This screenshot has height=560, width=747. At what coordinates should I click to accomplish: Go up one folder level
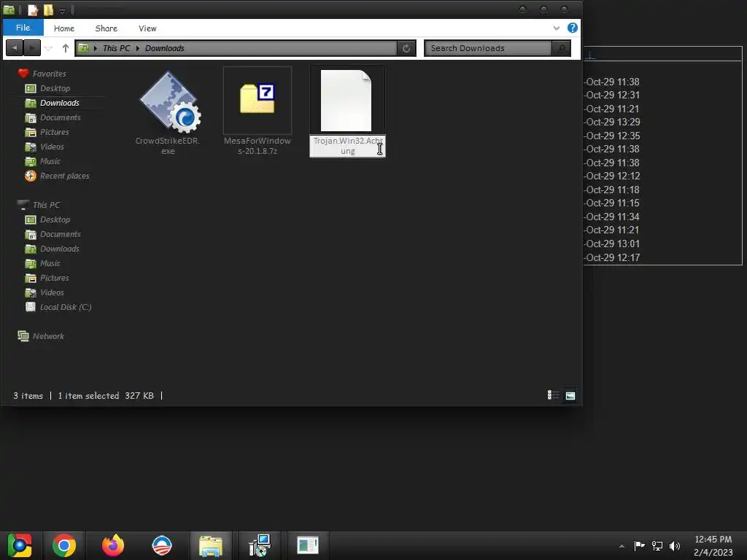tap(66, 48)
